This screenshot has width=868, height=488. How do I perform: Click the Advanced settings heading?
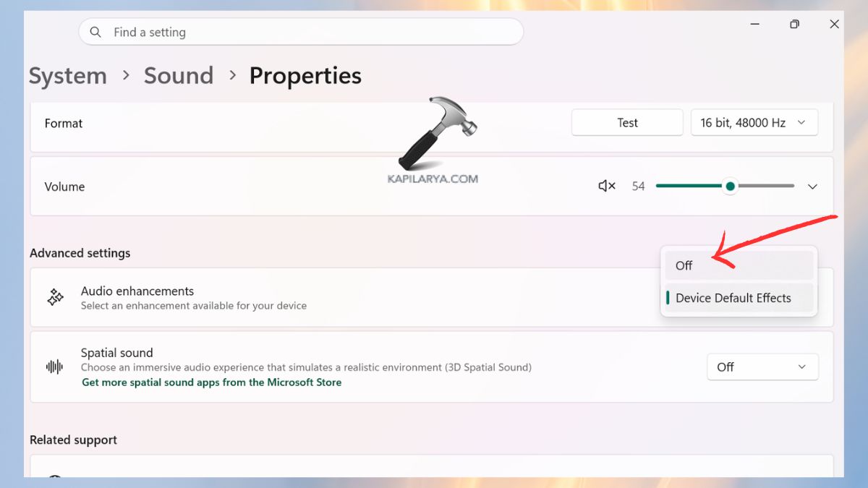pos(80,253)
